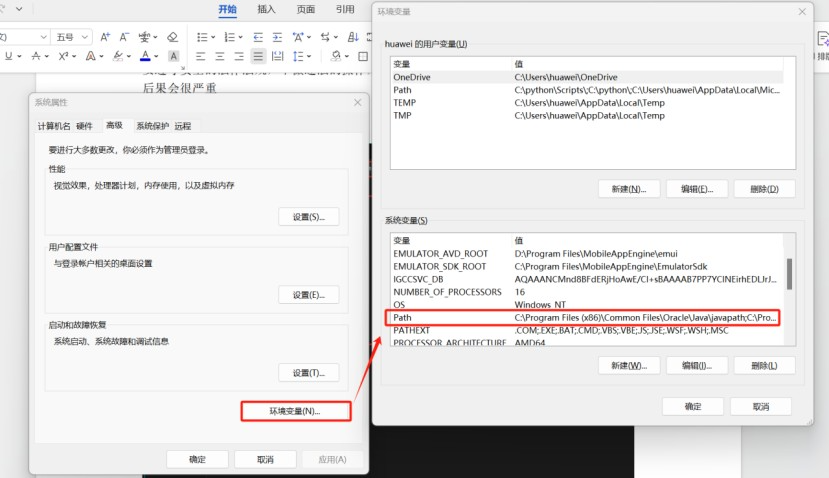
Task: Open the character scaling tool
Action: click(x=298, y=37)
